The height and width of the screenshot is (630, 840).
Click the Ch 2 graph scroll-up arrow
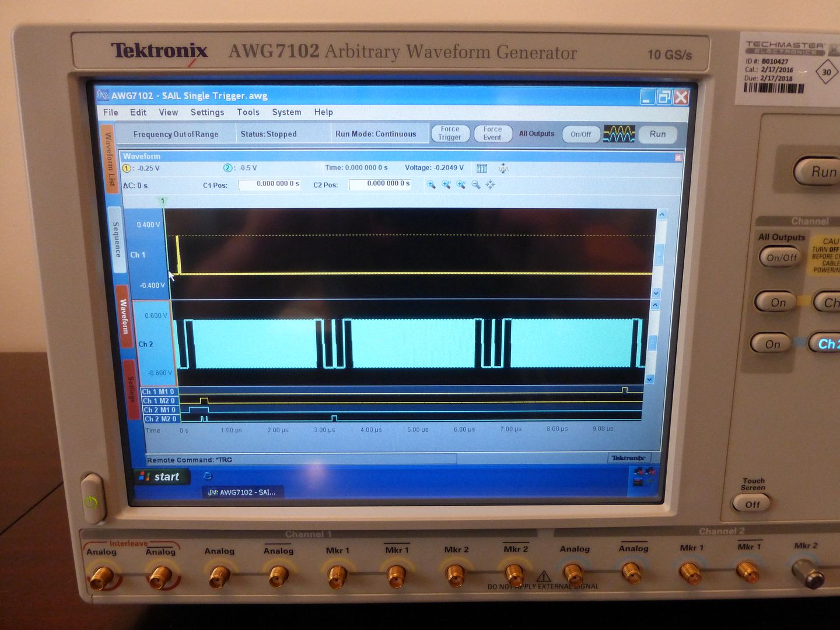pyautogui.click(x=655, y=305)
